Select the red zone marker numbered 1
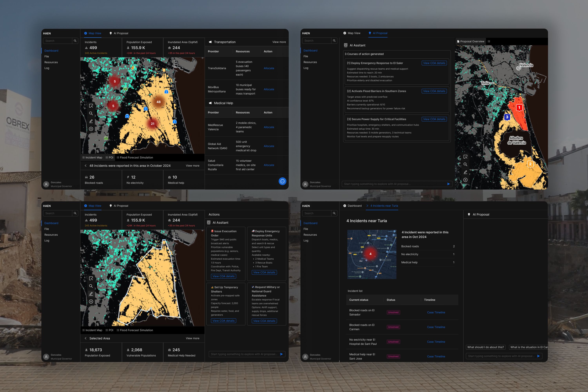This screenshot has width=588, height=392. pos(519,108)
